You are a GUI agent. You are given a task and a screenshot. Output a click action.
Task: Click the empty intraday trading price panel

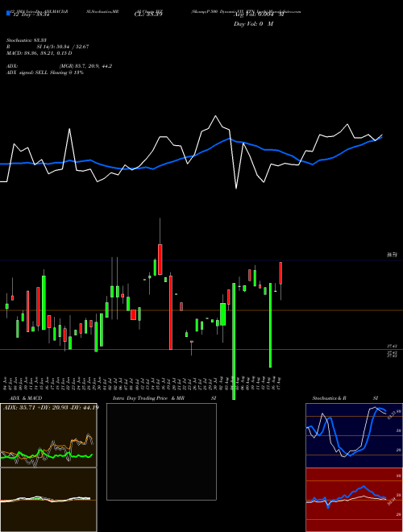[161, 451]
